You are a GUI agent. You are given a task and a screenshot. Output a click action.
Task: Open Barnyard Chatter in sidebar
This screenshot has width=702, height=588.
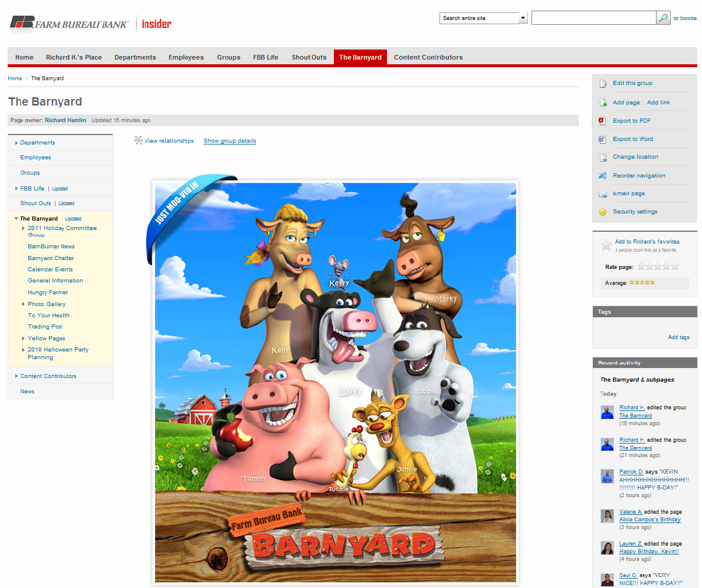pyautogui.click(x=51, y=258)
